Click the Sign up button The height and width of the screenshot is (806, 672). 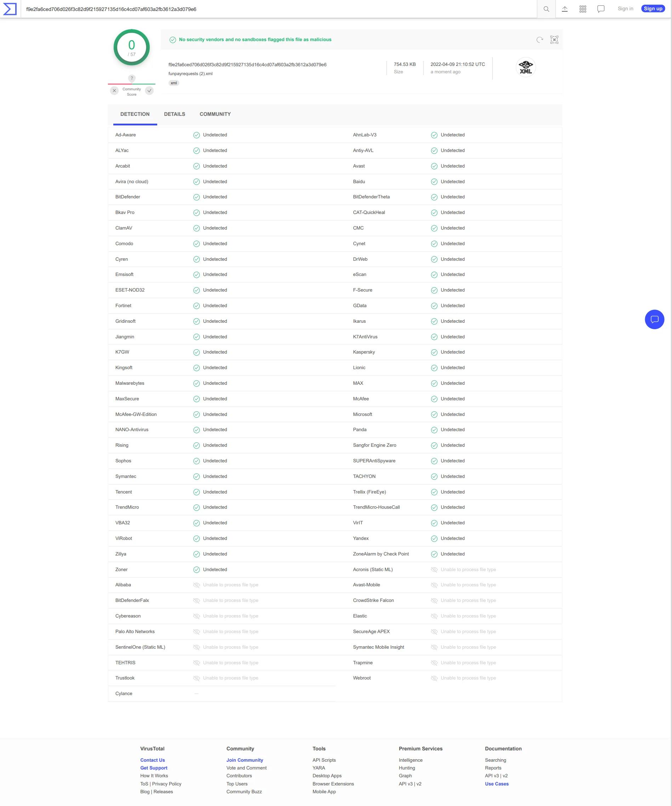click(653, 9)
